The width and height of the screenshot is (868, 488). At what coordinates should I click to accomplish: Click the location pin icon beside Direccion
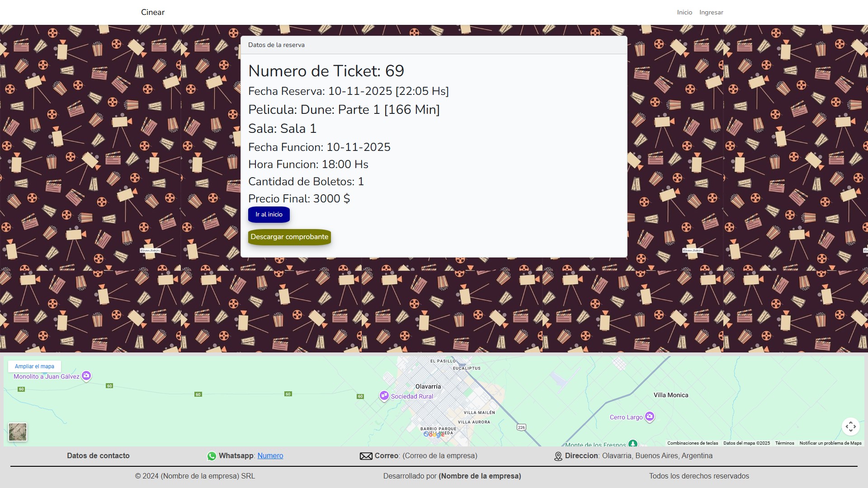(x=558, y=456)
